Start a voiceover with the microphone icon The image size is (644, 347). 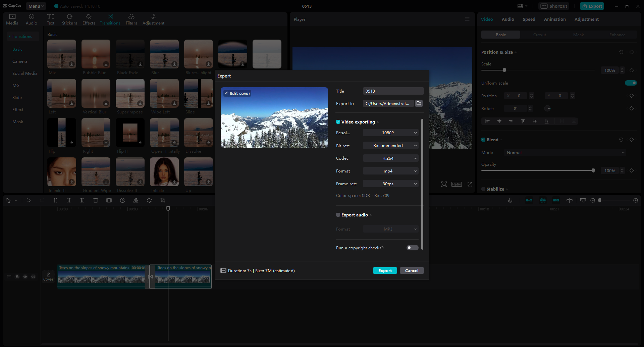pos(510,200)
